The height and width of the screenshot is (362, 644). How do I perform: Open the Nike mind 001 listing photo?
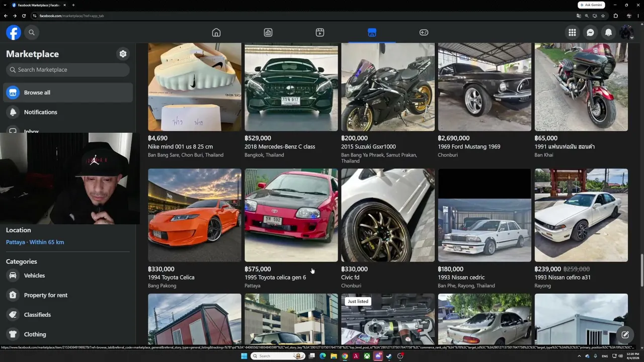coord(195,87)
